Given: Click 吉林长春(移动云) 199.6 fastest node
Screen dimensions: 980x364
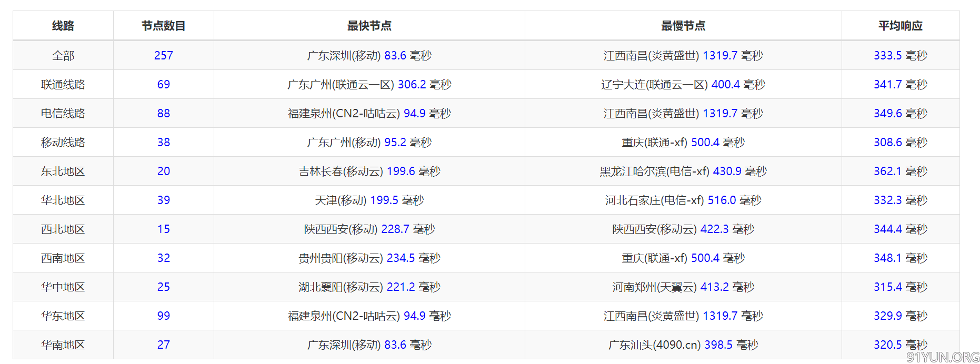Looking at the screenshot, I should [369, 171].
